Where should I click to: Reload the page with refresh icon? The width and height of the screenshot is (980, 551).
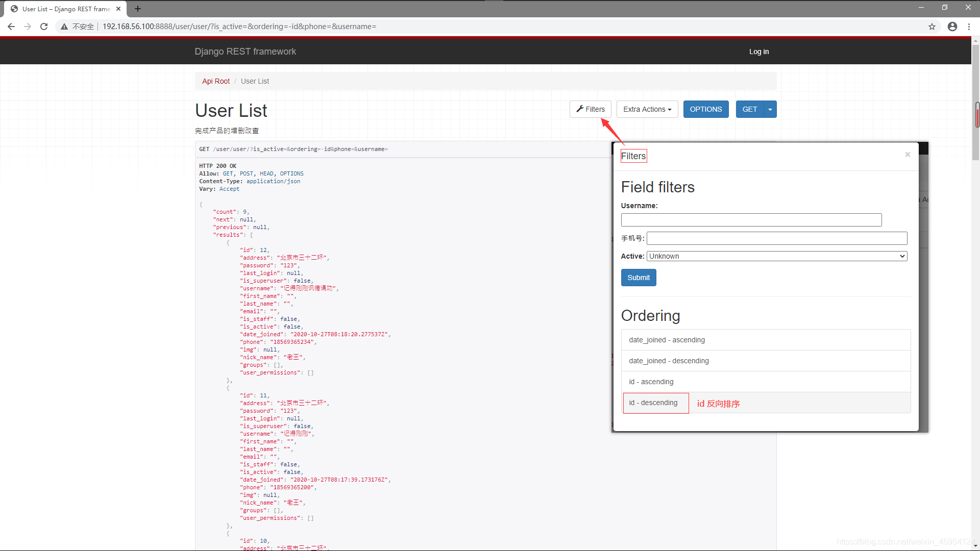44,27
